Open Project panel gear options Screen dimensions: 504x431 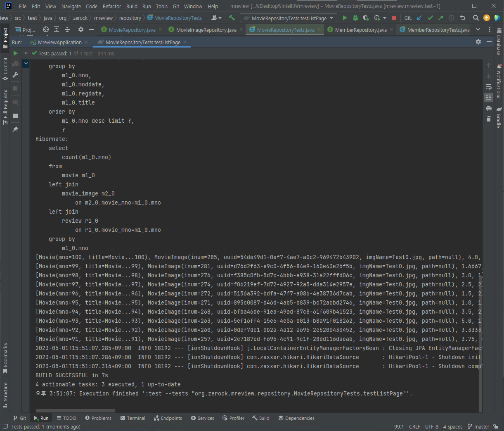[x=81, y=29]
